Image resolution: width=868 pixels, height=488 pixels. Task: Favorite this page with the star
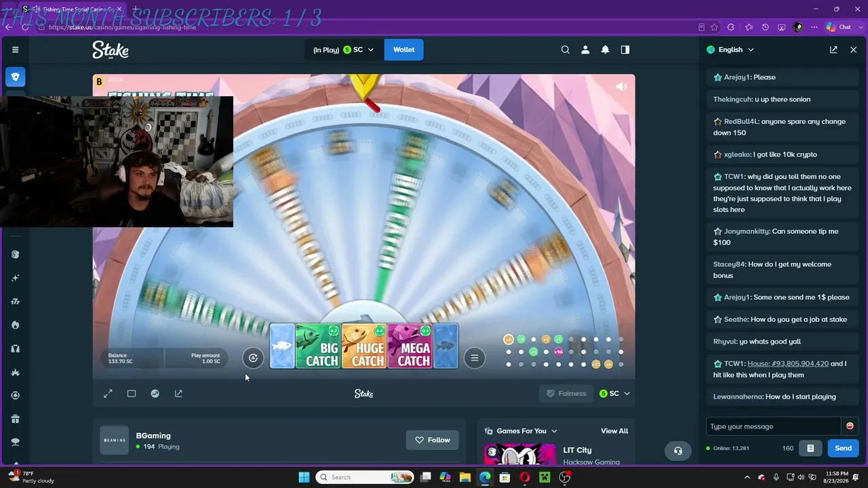click(x=714, y=27)
